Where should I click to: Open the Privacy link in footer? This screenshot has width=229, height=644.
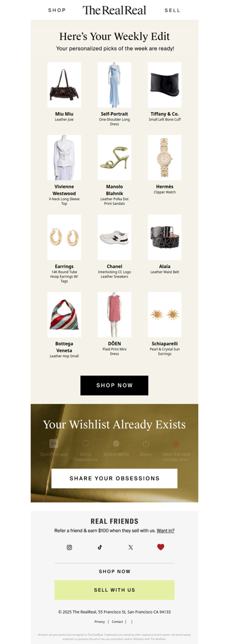tap(100, 622)
